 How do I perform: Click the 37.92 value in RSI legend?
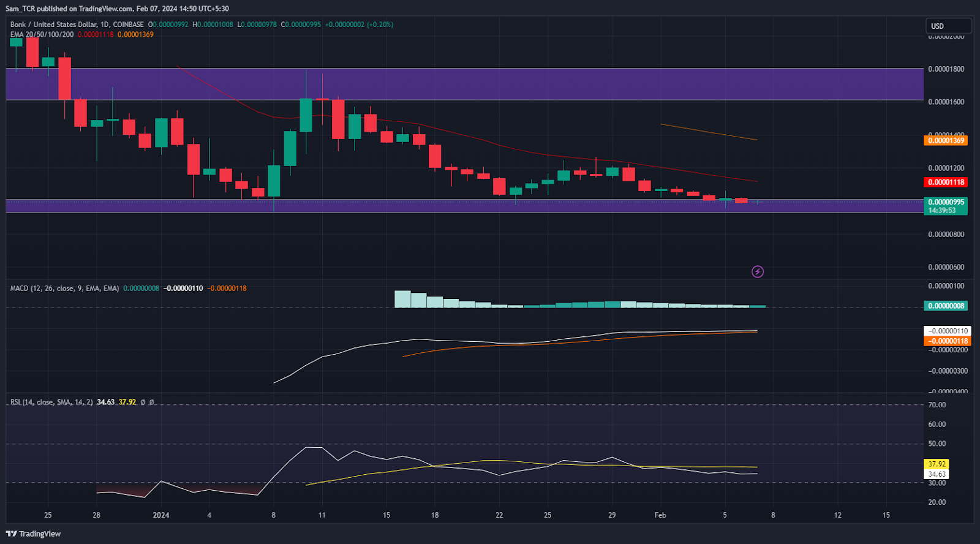[x=127, y=402]
